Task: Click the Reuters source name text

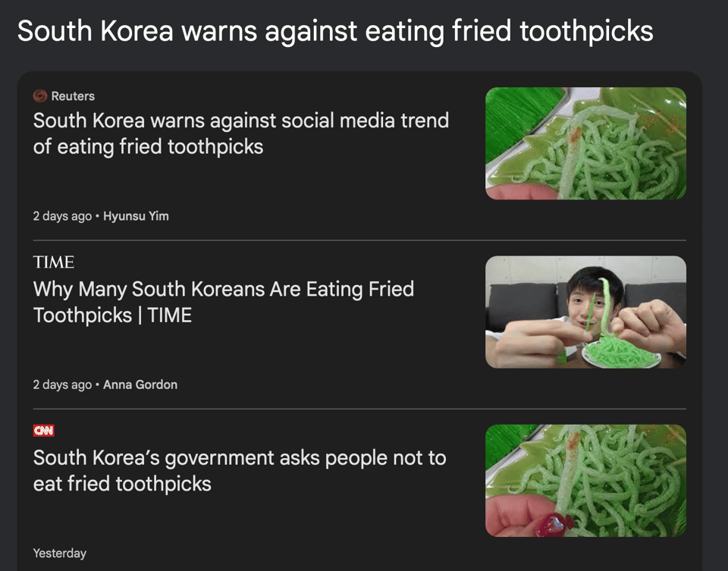Action: click(x=73, y=96)
